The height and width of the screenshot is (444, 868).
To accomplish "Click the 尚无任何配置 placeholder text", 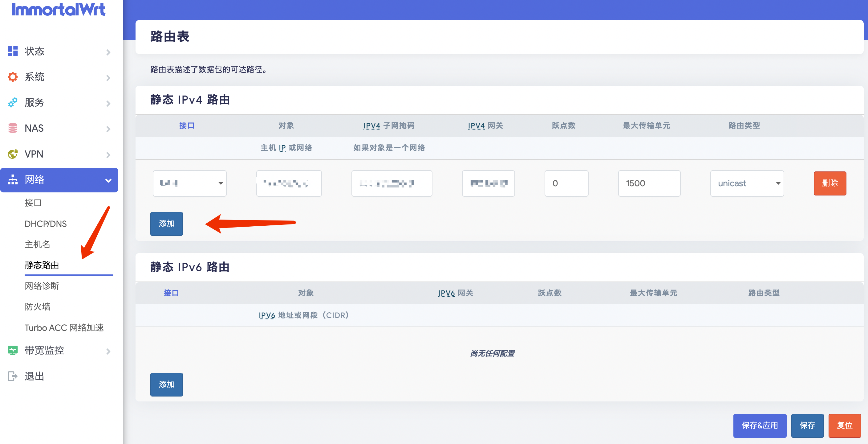I will click(x=492, y=354).
